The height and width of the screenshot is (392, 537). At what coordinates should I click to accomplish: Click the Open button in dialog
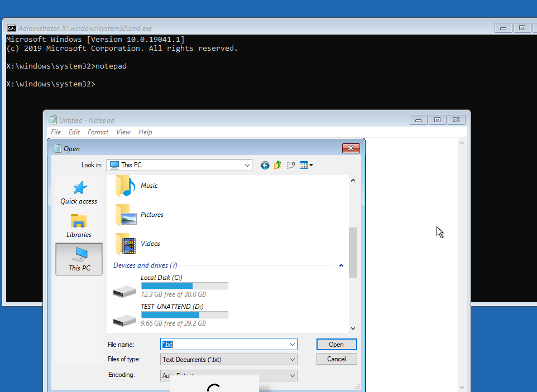click(x=337, y=345)
